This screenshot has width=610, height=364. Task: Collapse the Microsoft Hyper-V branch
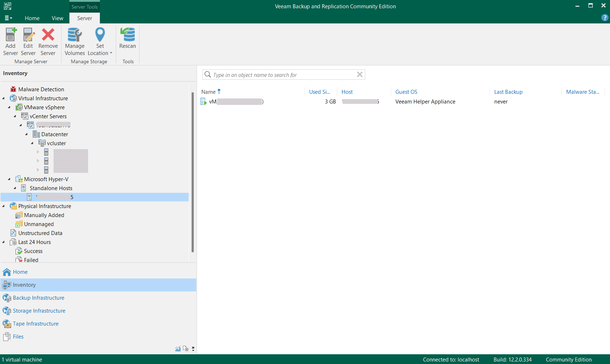pyautogui.click(x=9, y=179)
